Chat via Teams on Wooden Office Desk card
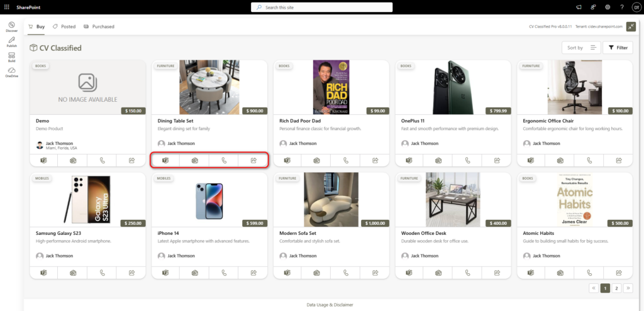Screen dimensions: 644x311 tap(409, 273)
